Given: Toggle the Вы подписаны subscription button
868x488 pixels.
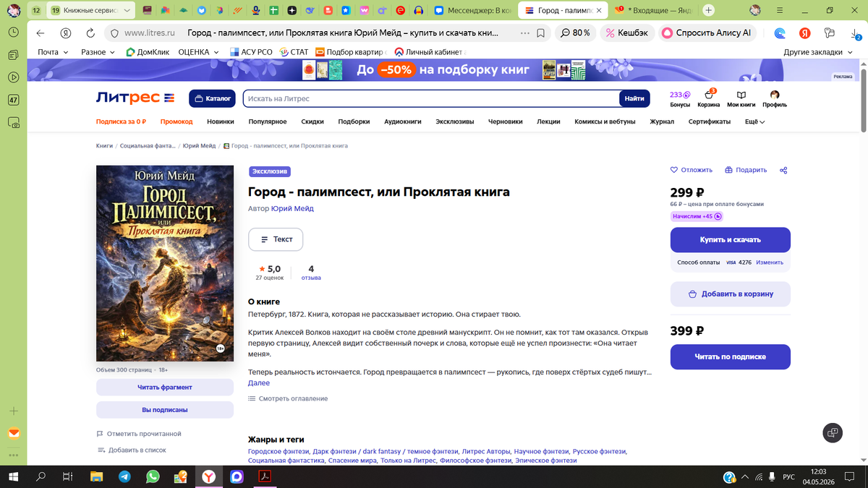Looking at the screenshot, I should pos(165,410).
